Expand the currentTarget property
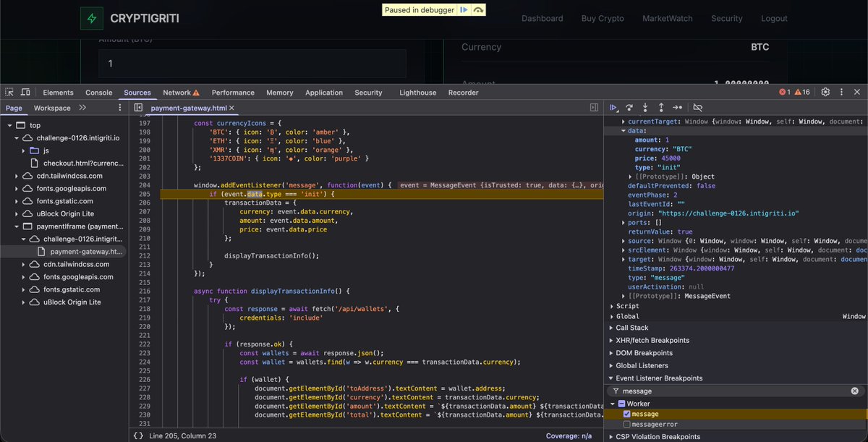This screenshot has height=442, width=868. [x=624, y=122]
